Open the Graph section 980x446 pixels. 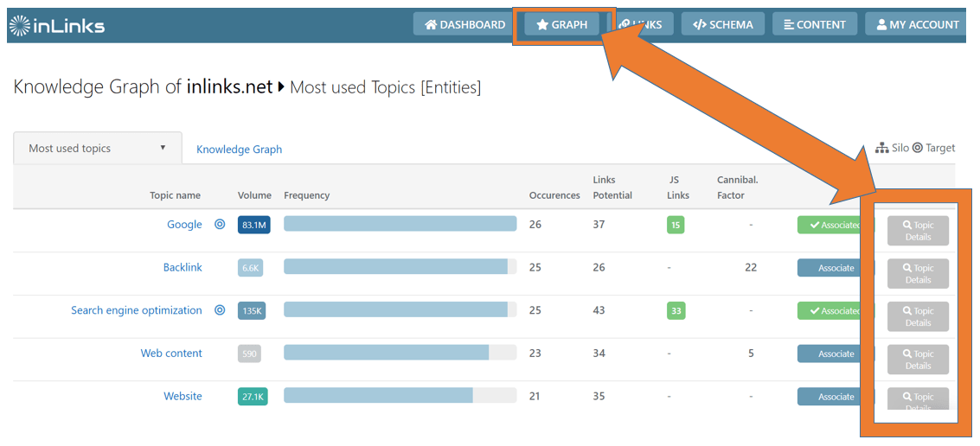[x=562, y=25]
